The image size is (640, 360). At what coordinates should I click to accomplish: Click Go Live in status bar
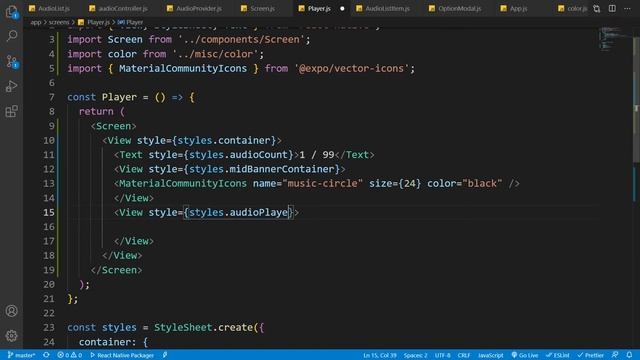coord(524,355)
